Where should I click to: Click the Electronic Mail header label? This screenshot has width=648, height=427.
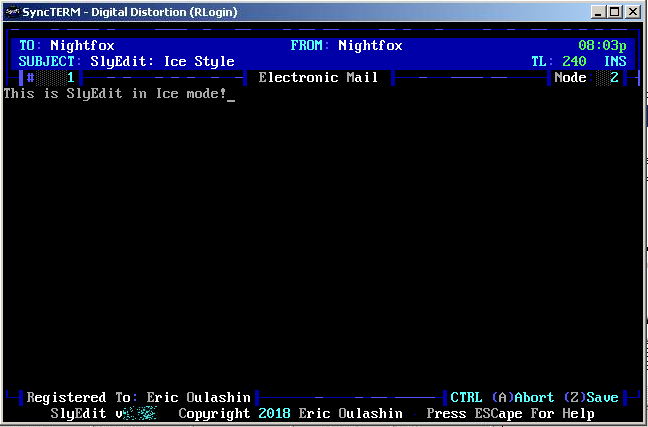pos(318,77)
